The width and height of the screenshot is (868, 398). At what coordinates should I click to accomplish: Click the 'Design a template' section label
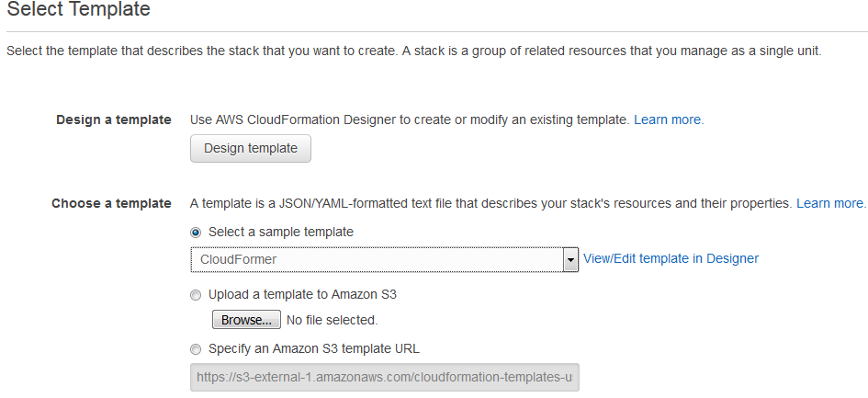pos(114,119)
